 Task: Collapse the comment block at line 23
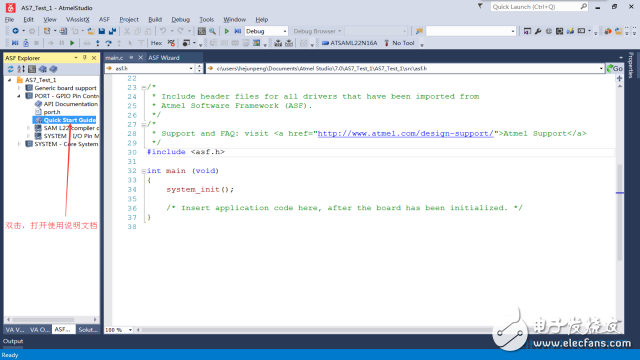point(144,87)
